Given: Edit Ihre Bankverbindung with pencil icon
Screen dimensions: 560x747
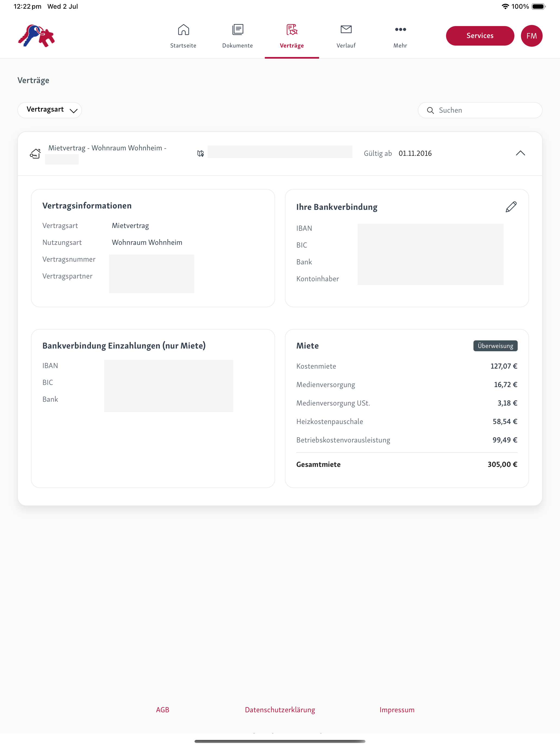Looking at the screenshot, I should pyautogui.click(x=511, y=207).
